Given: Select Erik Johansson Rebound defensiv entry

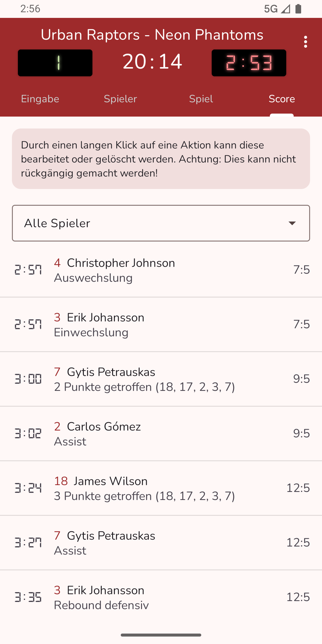Looking at the screenshot, I should point(161,597).
